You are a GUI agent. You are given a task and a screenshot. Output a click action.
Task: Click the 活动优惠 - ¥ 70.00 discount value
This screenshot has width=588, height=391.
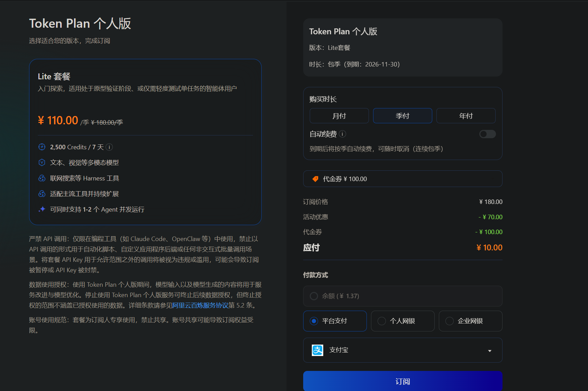click(490, 217)
